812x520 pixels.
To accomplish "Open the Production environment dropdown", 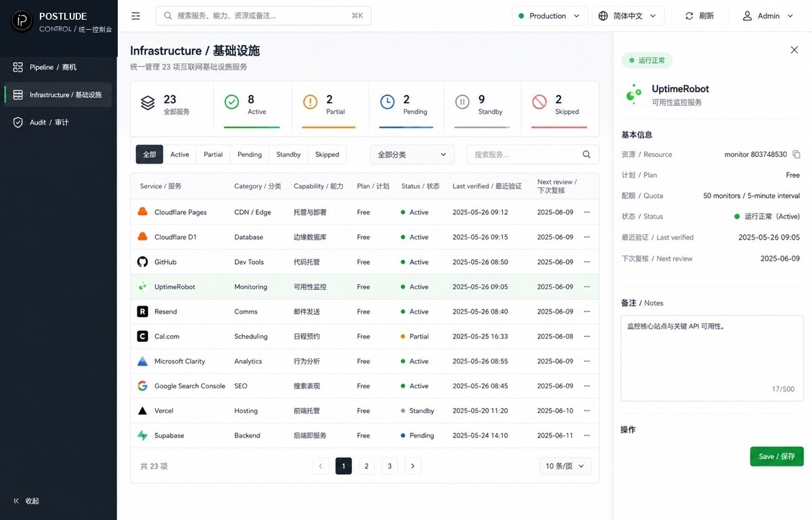I will coord(549,16).
